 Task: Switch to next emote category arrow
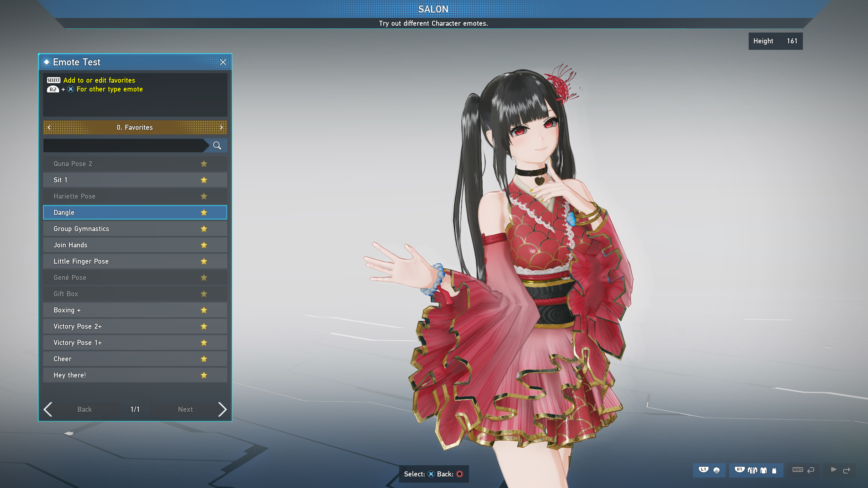[221, 127]
